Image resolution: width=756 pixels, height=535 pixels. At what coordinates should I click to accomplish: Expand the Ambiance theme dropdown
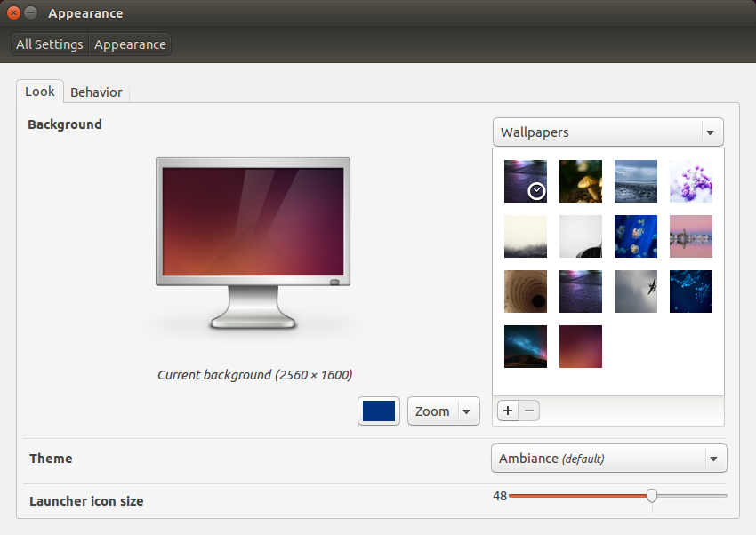pos(609,459)
